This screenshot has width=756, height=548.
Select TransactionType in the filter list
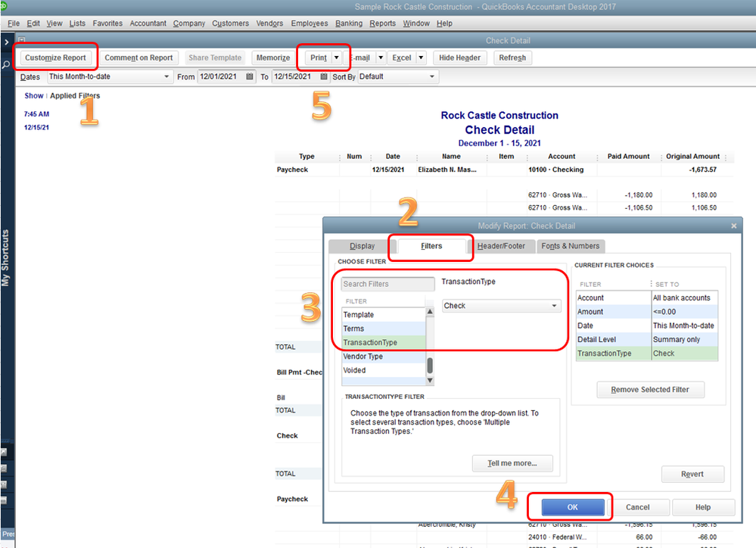tap(384, 342)
